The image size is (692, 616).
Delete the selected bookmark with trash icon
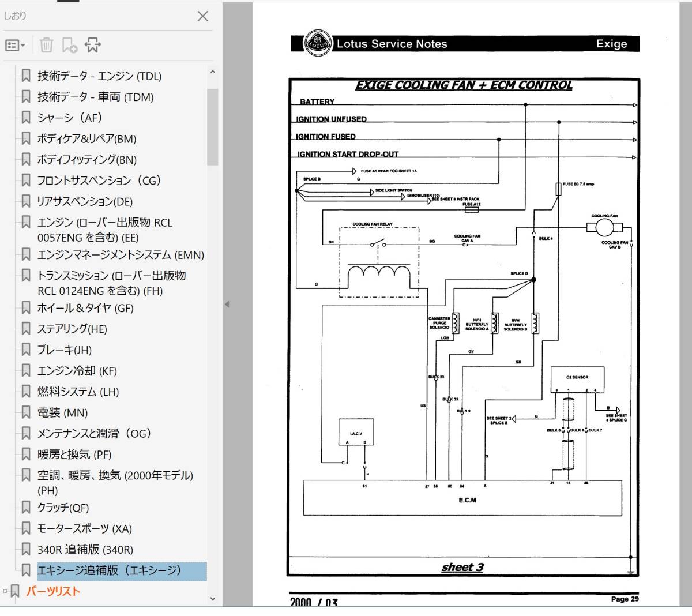[x=46, y=45]
